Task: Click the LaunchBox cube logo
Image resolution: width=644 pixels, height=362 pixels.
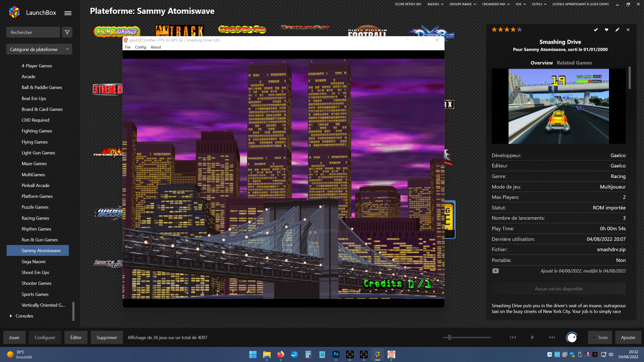Action: [14, 12]
